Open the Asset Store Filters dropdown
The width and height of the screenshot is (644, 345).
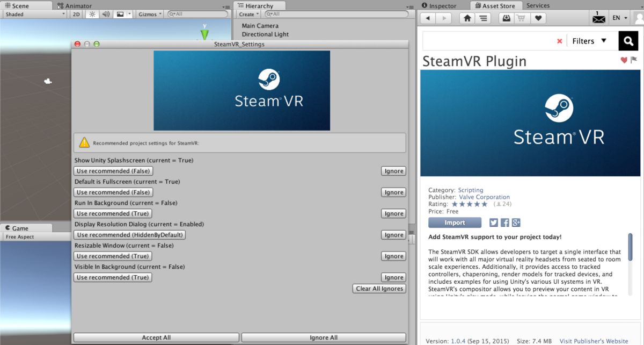point(589,41)
